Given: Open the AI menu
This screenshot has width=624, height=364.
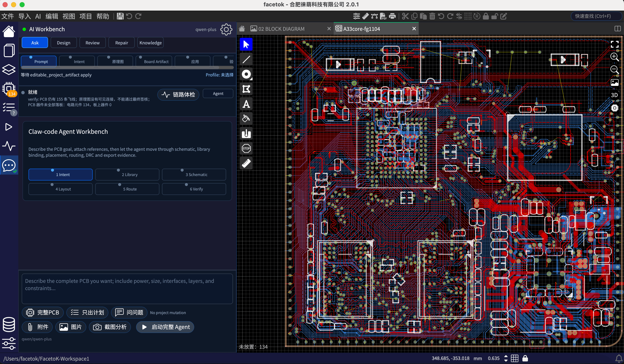Looking at the screenshot, I should (x=38, y=16).
